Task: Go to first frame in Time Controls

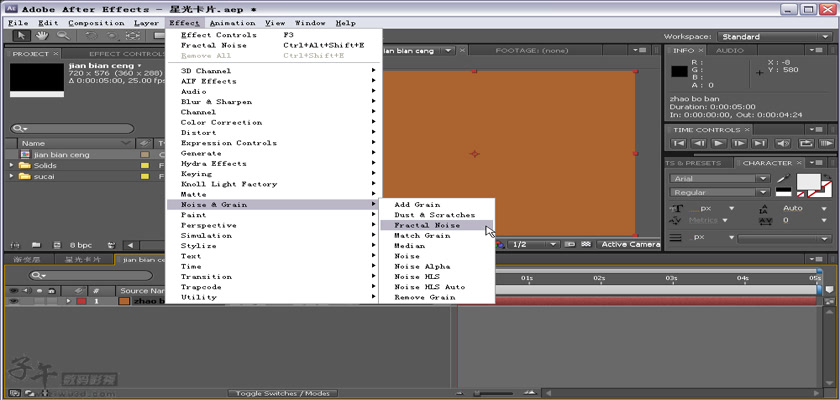Action: click(x=678, y=144)
